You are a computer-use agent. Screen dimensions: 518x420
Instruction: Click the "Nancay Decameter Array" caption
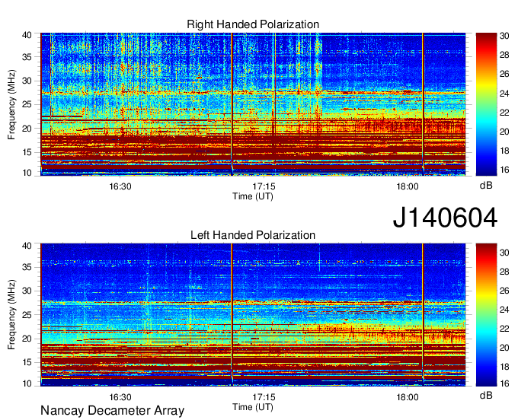pos(112,411)
